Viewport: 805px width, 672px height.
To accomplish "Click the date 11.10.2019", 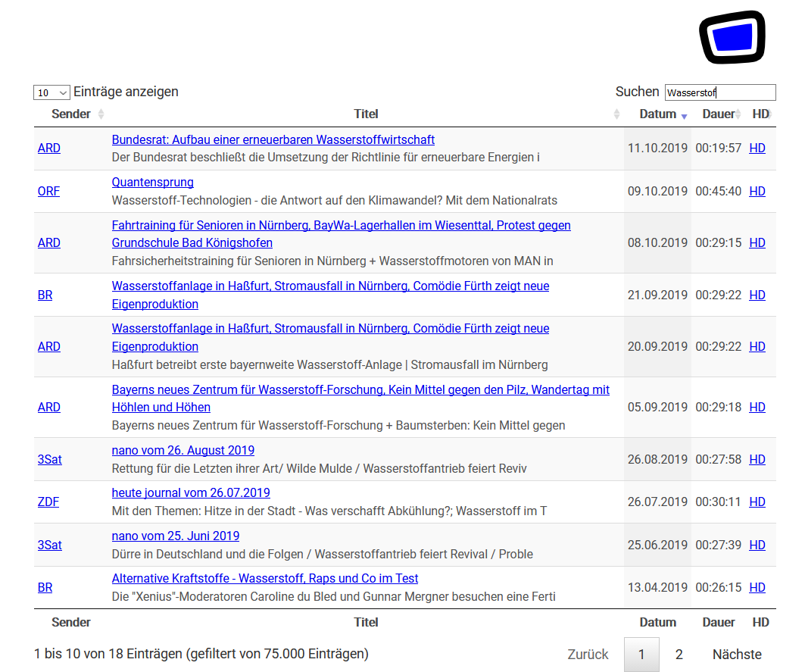I will [x=657, y=148].
